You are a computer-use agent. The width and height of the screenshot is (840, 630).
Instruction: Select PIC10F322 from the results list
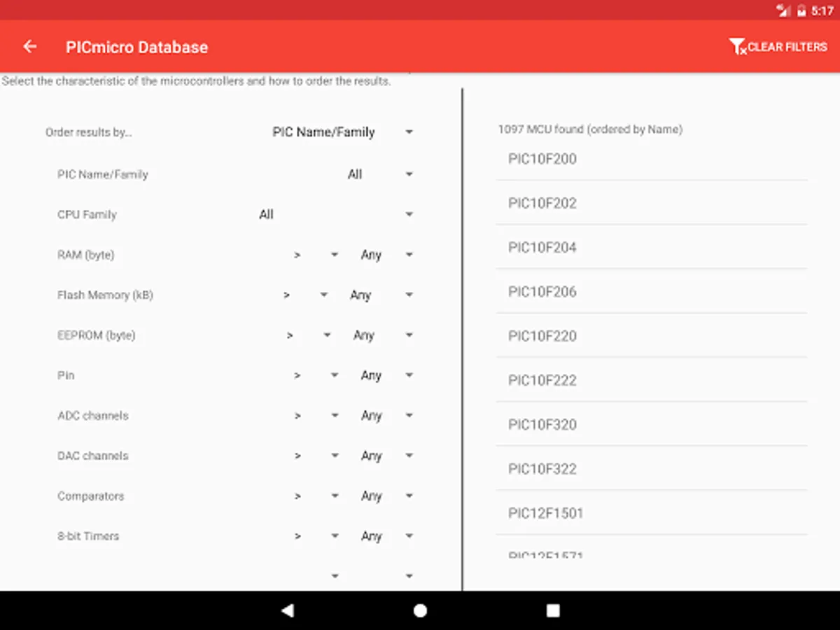(x=652, y=468)
